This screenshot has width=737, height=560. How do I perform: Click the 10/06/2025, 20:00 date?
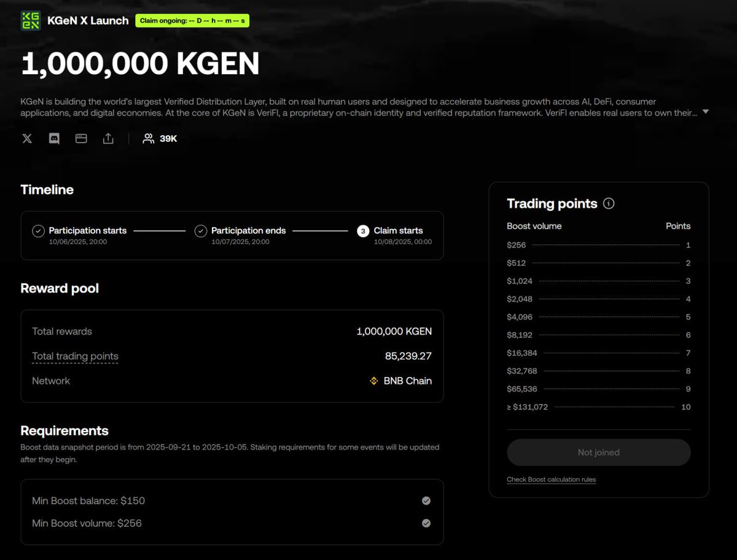tap(78, 242)
